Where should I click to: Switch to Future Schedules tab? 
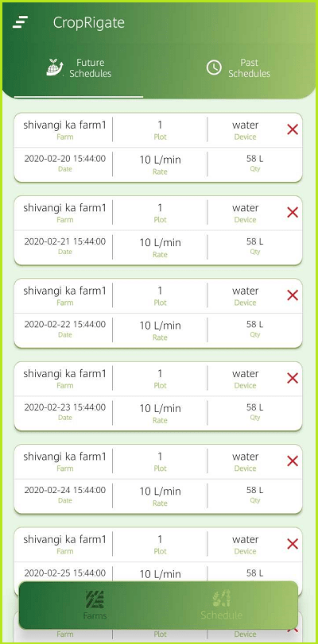79,68
